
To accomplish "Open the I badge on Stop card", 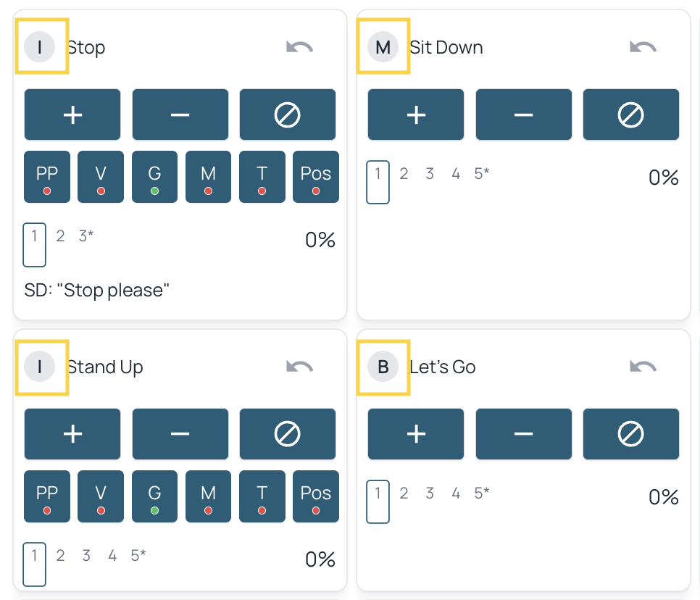I will tap(40, 46).
